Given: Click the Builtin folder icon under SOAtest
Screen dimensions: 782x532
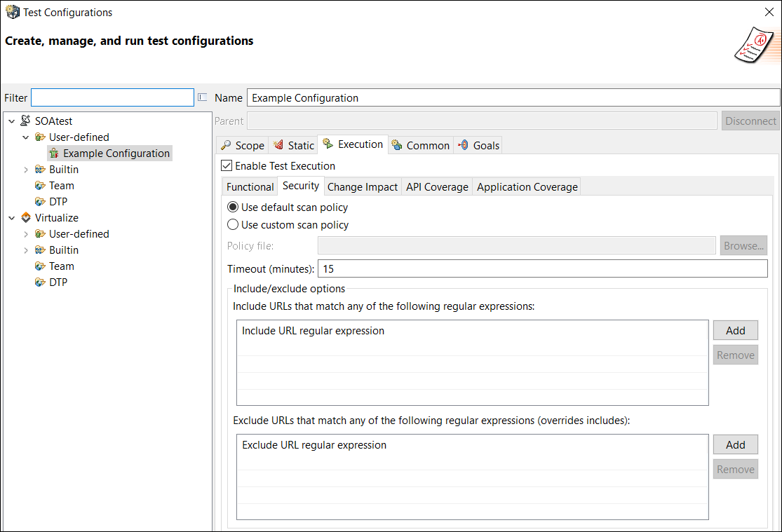Looking at the screenshot, I should 40,170.
